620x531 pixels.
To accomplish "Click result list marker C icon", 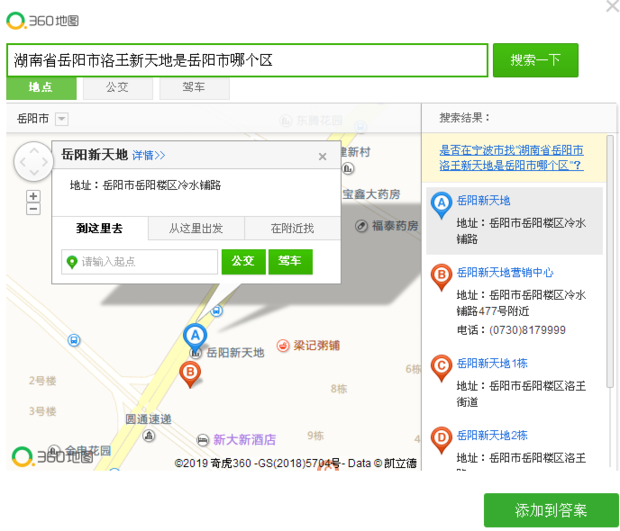I will coord(441,368).
